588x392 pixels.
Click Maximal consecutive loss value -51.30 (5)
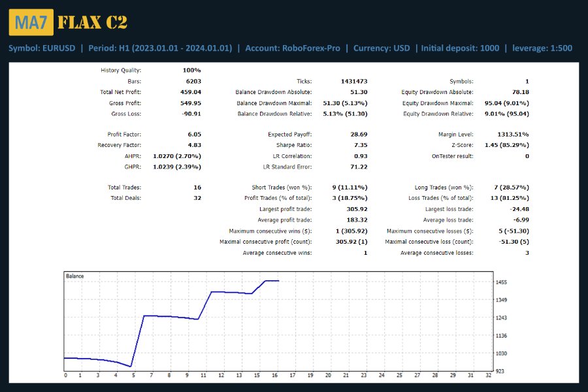(514, 242)
